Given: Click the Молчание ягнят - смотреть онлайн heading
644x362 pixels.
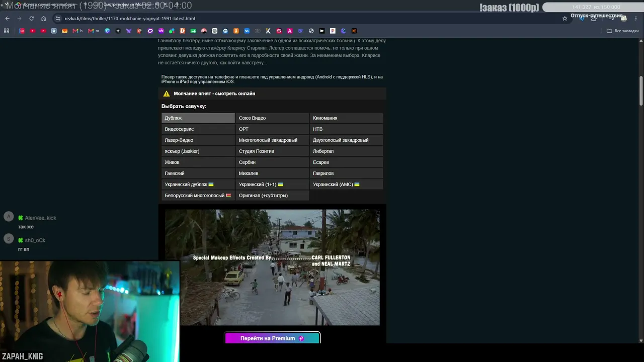Looking at the screenshot, I should (214, 94).
